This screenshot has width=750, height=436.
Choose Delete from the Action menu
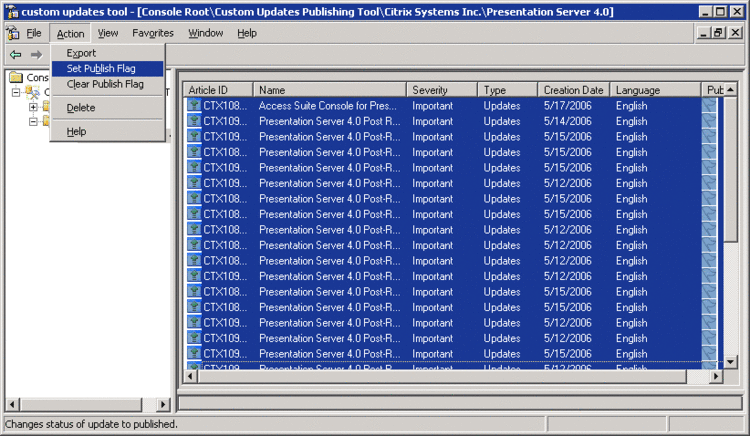[x=108, y=108]
